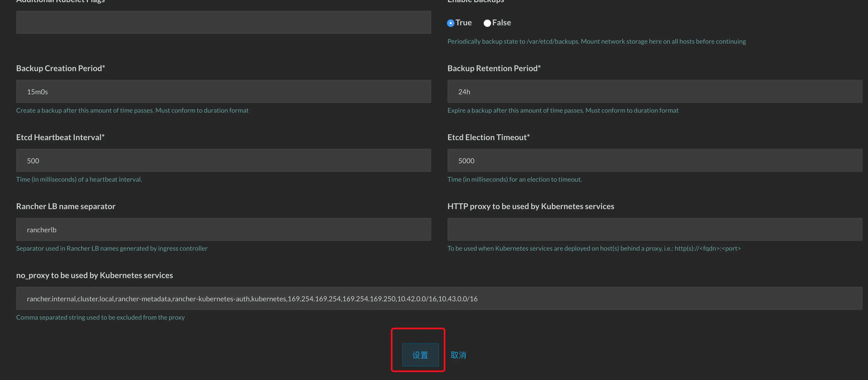Click the no_proxy field with rancher.internal list

pyautogui.click(x=439, y=298)
